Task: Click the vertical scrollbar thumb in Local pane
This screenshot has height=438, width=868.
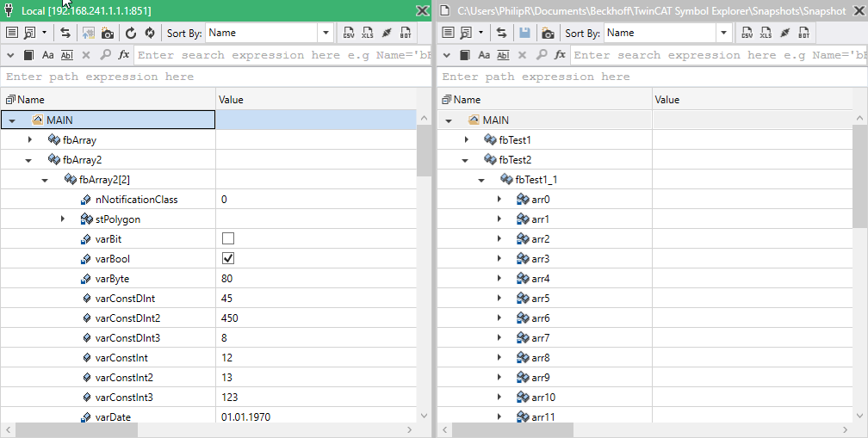Action: 424,150
